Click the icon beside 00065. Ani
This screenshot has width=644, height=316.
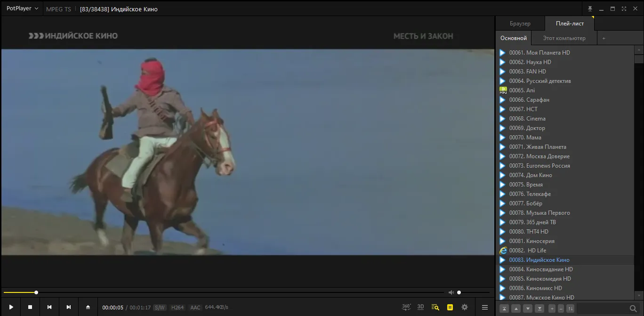[503, 90]
